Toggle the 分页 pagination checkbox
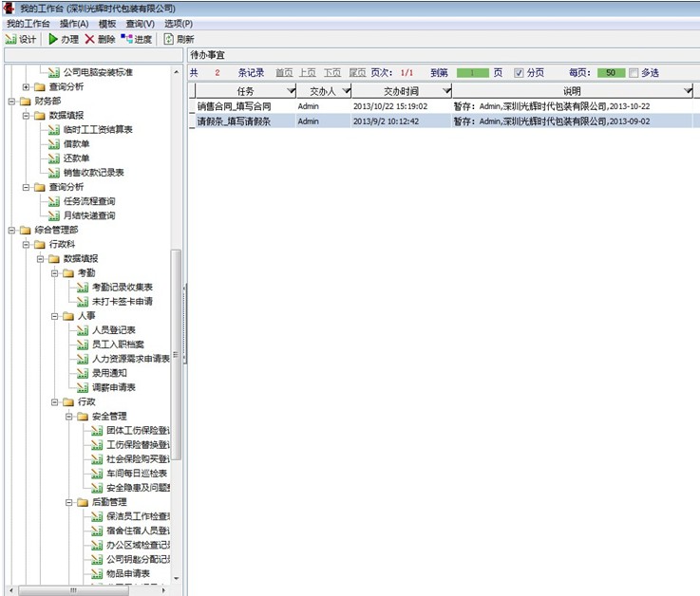 [x=519, y=72]
